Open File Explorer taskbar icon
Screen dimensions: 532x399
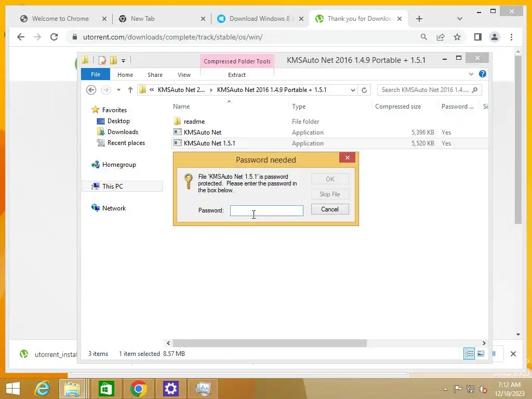72,389
